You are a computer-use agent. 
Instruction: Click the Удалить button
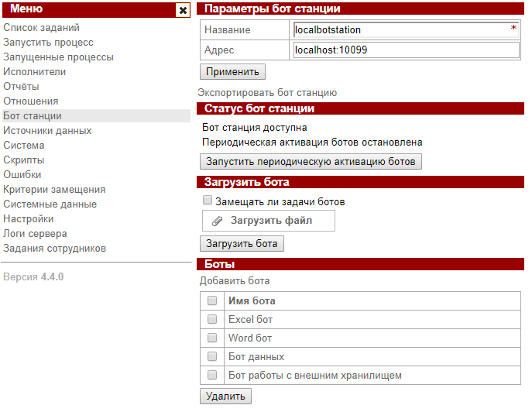tap(225, 396)
